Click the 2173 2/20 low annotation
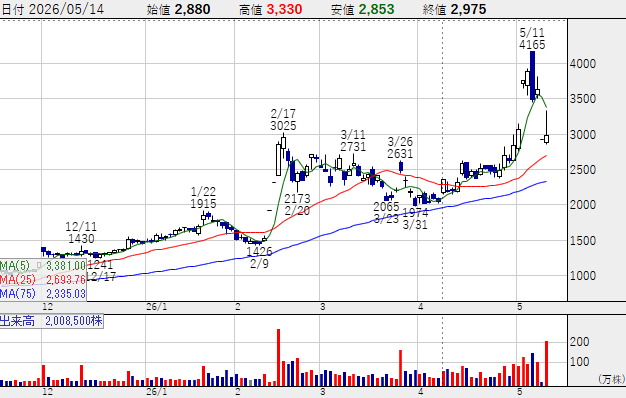The image size is (626, 398). click(297, 204)
